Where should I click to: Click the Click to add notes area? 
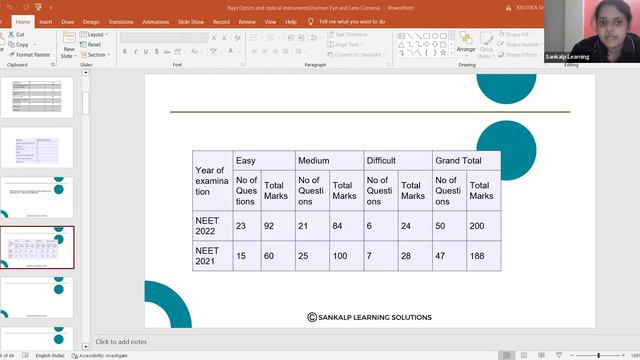[121, 342]
